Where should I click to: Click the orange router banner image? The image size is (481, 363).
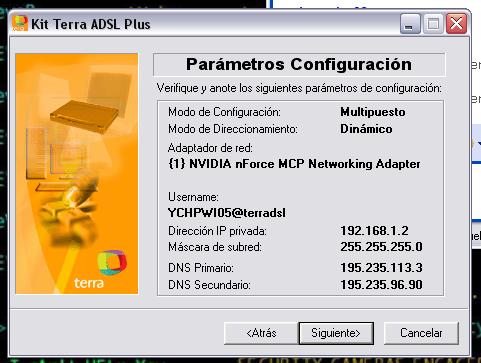[x=77, y=173]
